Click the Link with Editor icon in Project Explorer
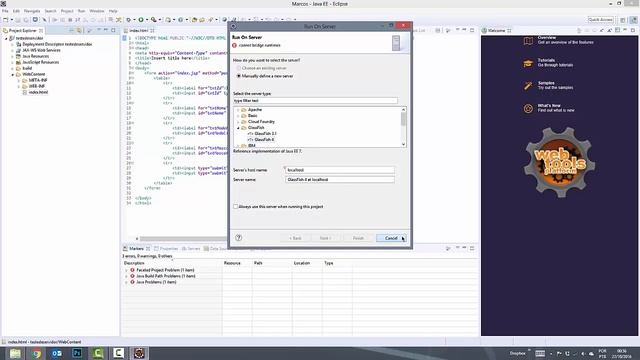This screenshot has width=640, height=360. pyautogui.click(x=79, y=31)
